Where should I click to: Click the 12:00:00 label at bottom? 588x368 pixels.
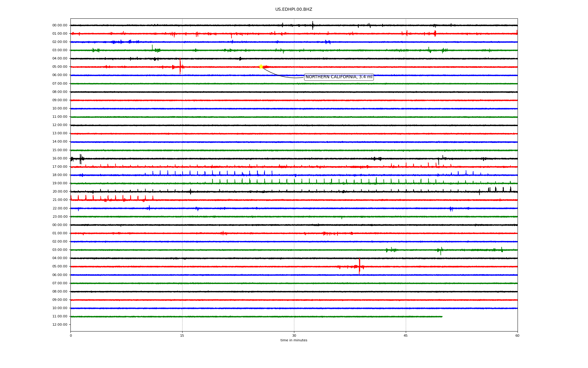point(60,325)
